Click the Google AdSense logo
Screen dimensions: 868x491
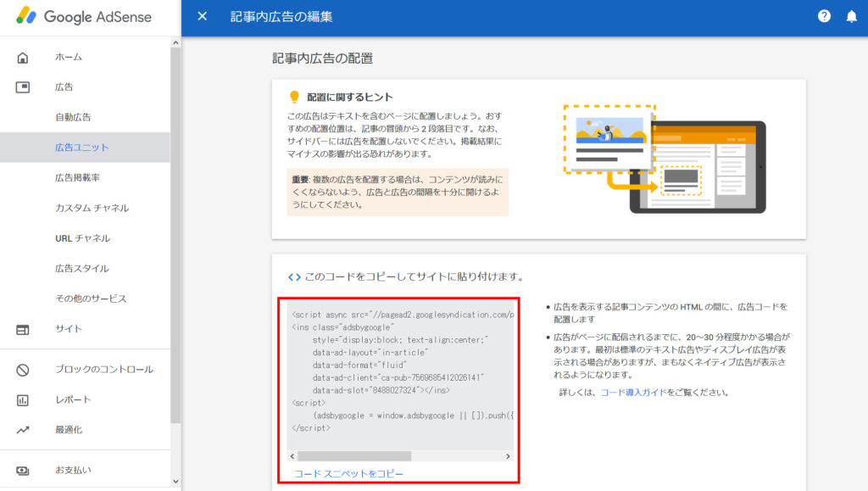click(84, 17)
